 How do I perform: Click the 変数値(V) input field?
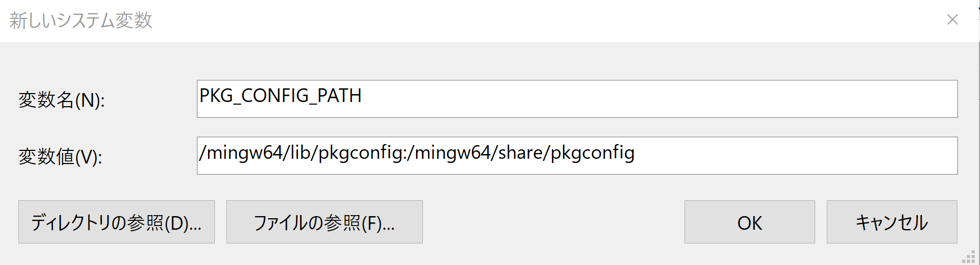click(x=577, y=156)
